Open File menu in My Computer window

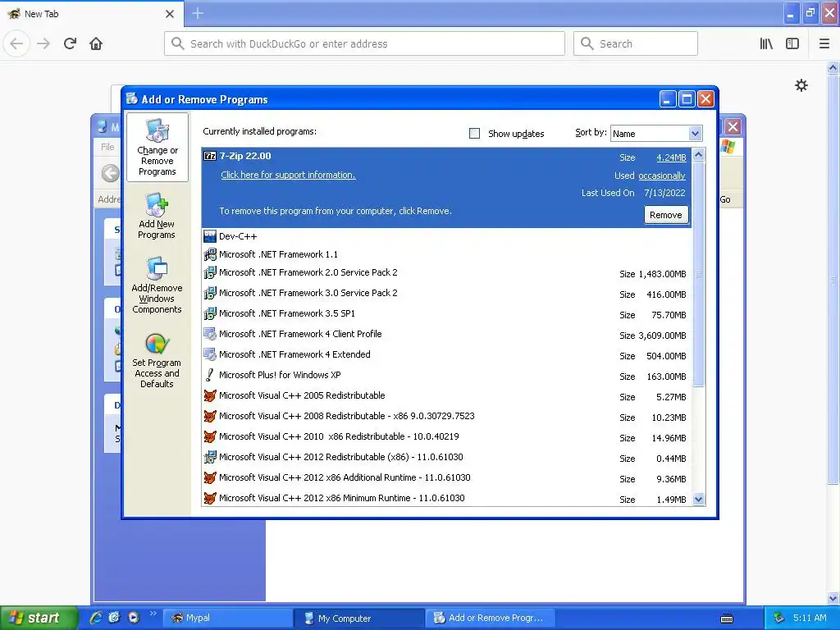click(x=107, y=147)
